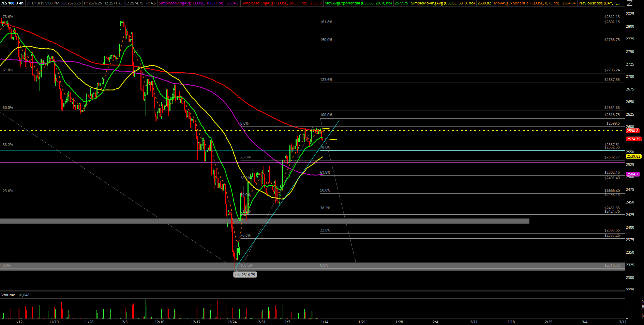This screenshot has height=325, width=644.
Task: Click the $2491.49 price level label
Action: point(612,178)
